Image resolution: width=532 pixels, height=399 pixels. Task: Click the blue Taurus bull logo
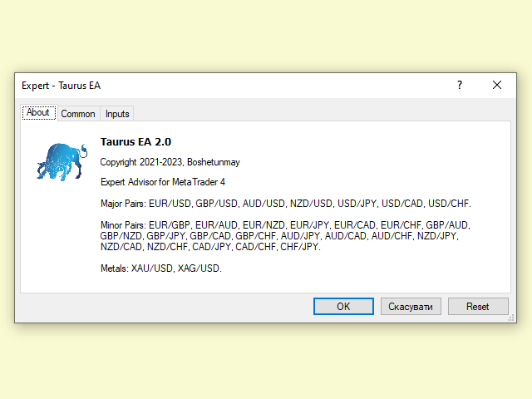coord(62,161)
